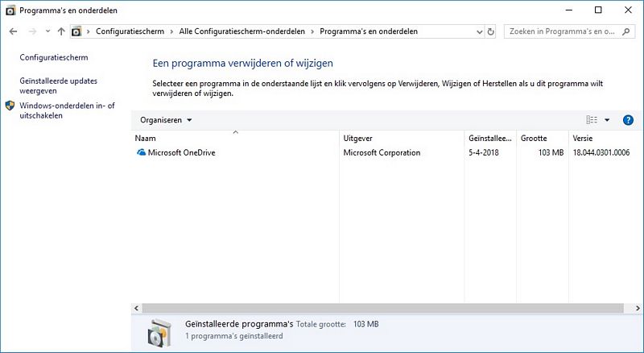Click the Microsoft OneDrive cloud icon
The image size is (644, 353).
(x=142, y=152)
